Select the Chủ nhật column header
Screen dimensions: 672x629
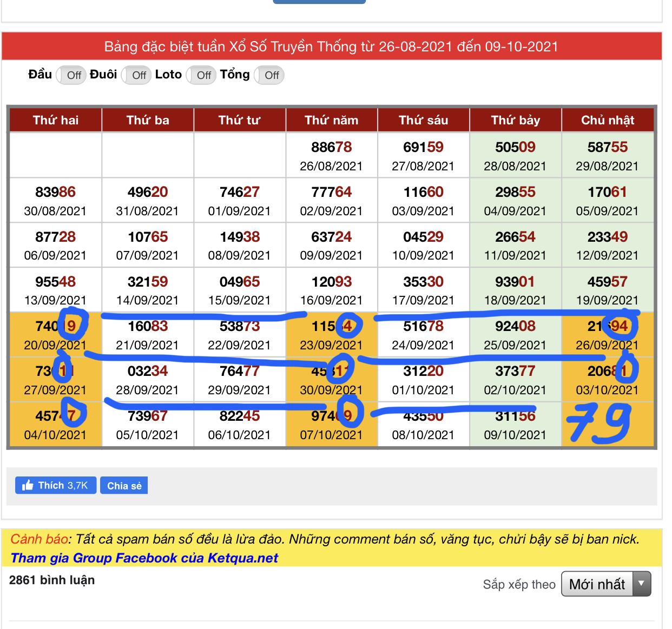click(608, 120)
